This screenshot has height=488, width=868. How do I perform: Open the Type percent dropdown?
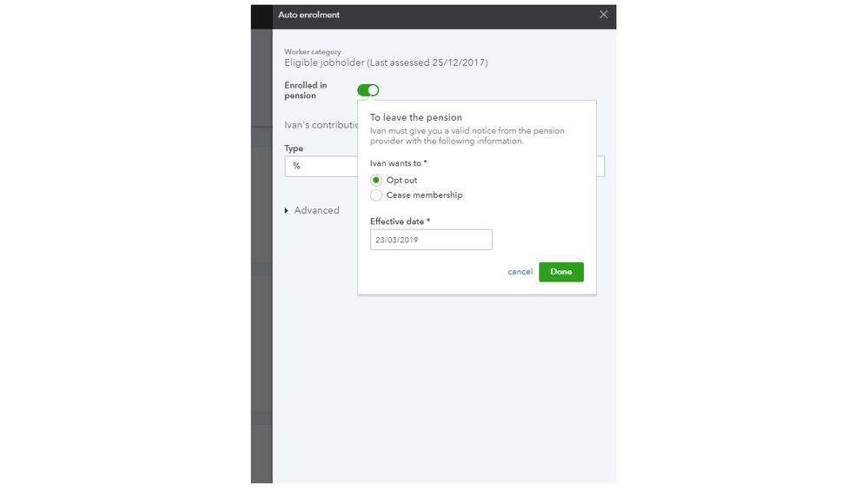point(320,166)
